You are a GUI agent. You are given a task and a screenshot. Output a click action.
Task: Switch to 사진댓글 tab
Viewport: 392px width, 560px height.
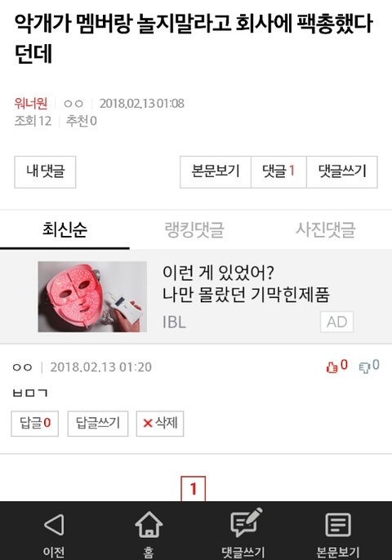coord(325,229)
